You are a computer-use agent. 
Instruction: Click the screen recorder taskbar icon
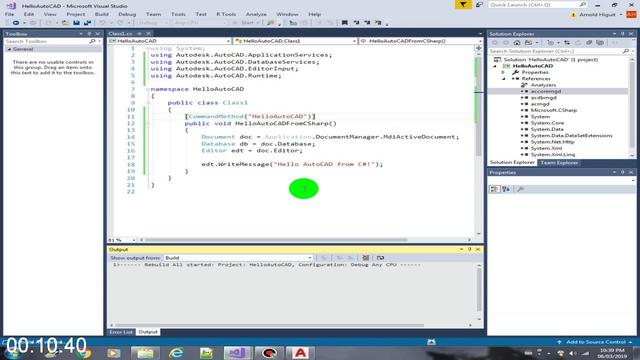pos(269,353)
